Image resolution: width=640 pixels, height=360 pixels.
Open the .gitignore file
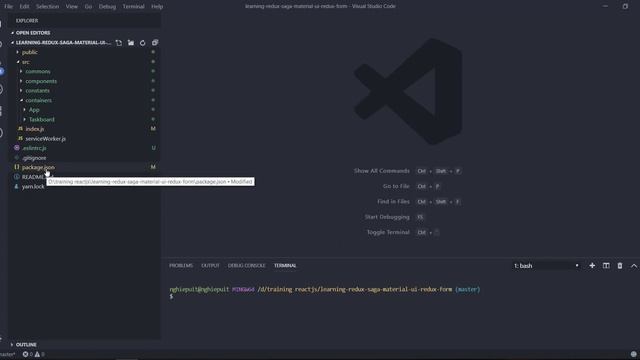(x=34, y=158)
